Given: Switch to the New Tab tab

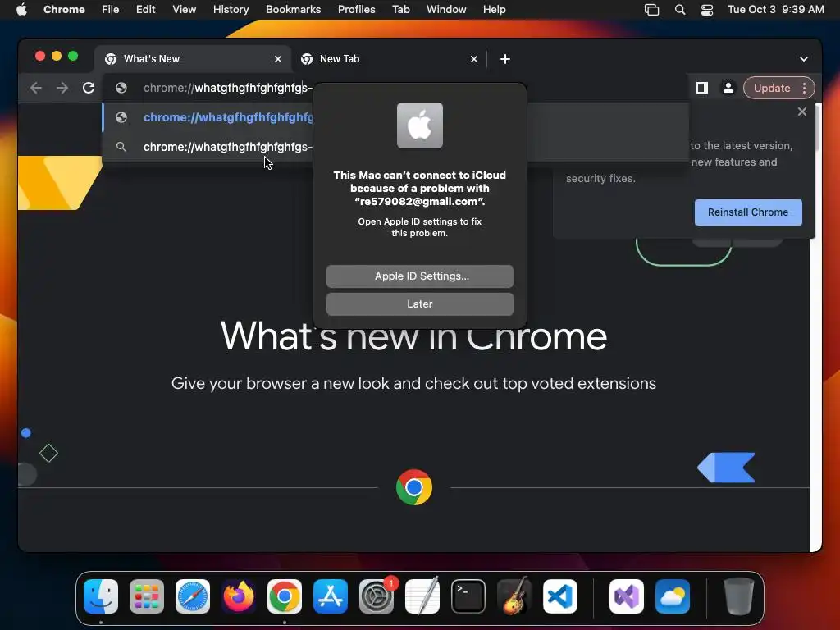Looking at the screenshot, I should click(388, 59).
